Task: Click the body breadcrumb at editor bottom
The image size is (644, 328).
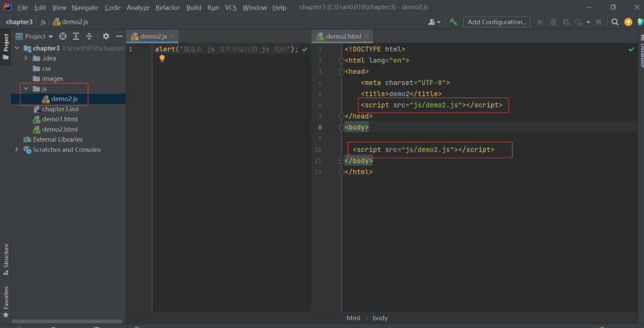Action: (380, 318)
